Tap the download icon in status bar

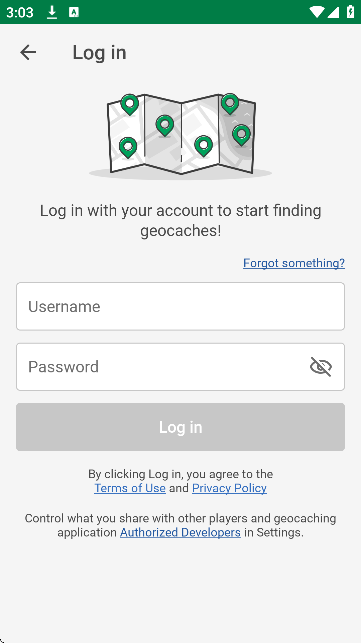tap(52, 12)
